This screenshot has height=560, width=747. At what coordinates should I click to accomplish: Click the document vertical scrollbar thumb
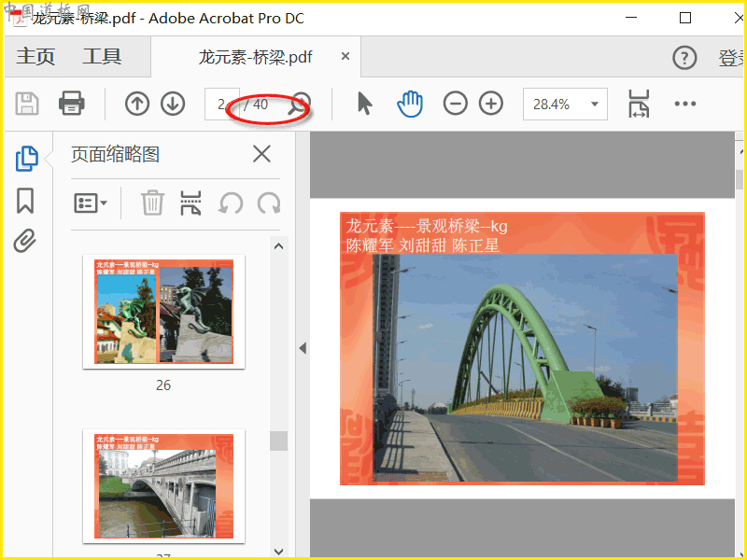pyautogui.click(x=739, y=180)
